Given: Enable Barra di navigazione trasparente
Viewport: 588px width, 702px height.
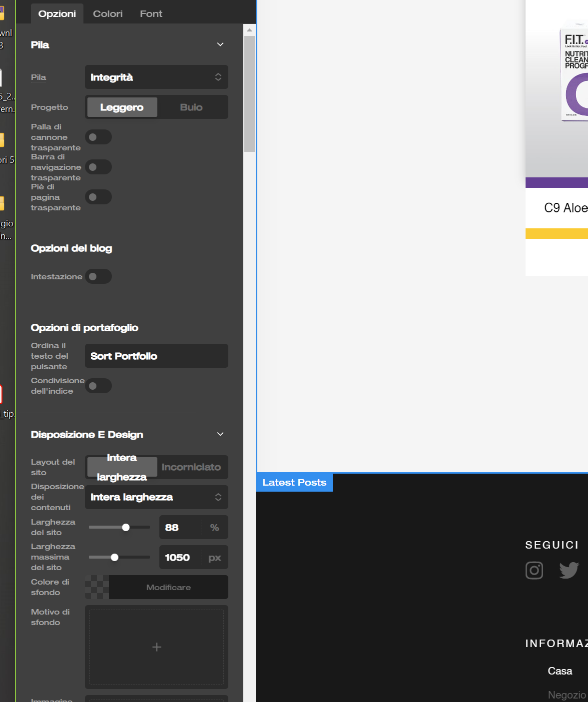Looking at the screenshot, I should [x=98, y=167].
